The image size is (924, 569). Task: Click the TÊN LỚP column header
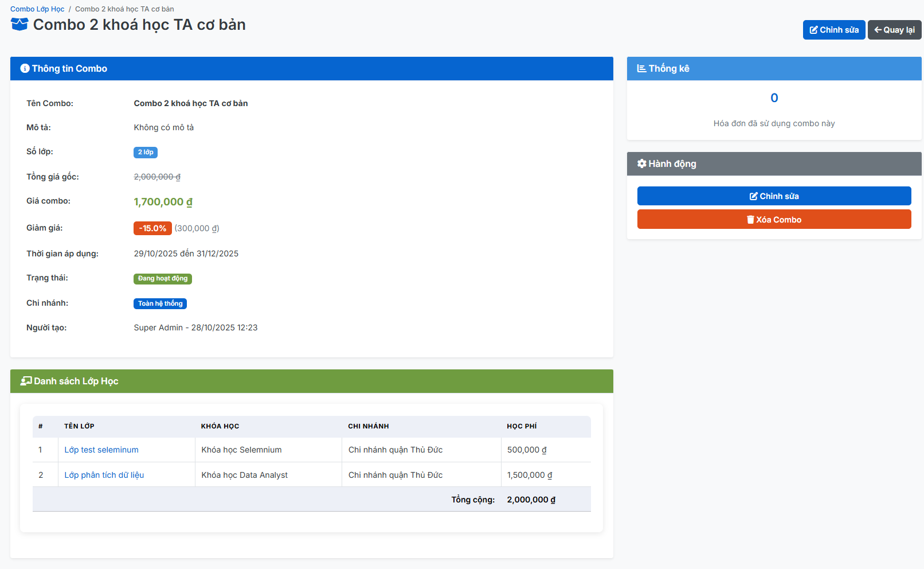(x=79, y=426)
